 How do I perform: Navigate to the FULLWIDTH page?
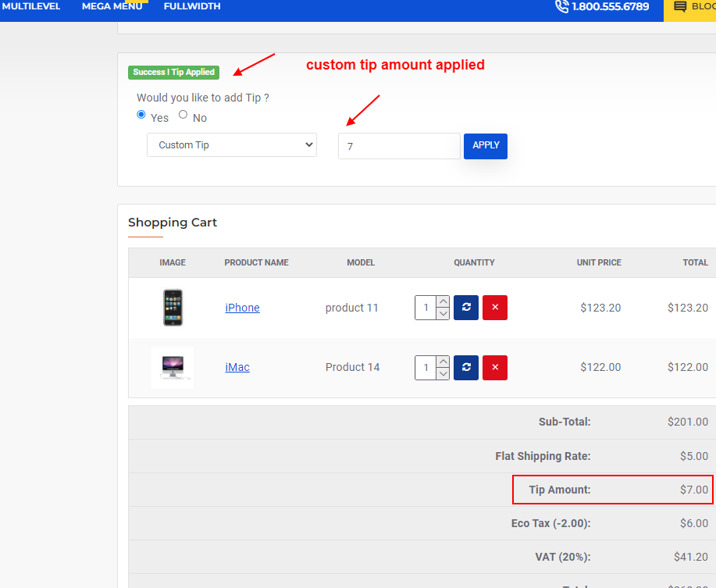click(192, 5)
